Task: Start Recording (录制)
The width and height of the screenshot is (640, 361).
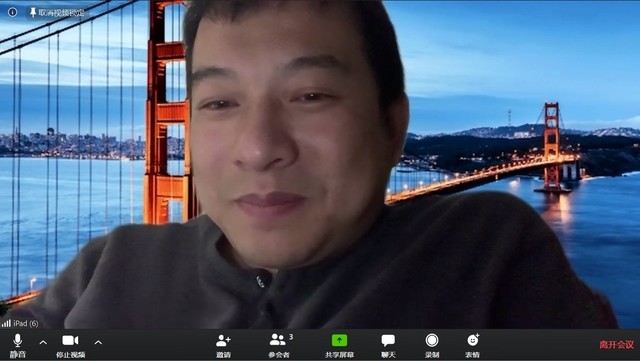Action: [x=432, y=345]
